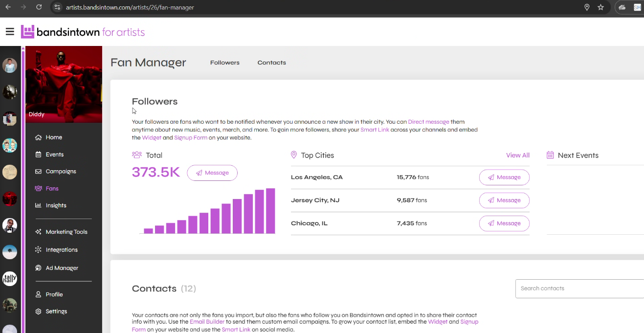
Task: Switch to the Contacts tab
Action: [x=271, y=62]
